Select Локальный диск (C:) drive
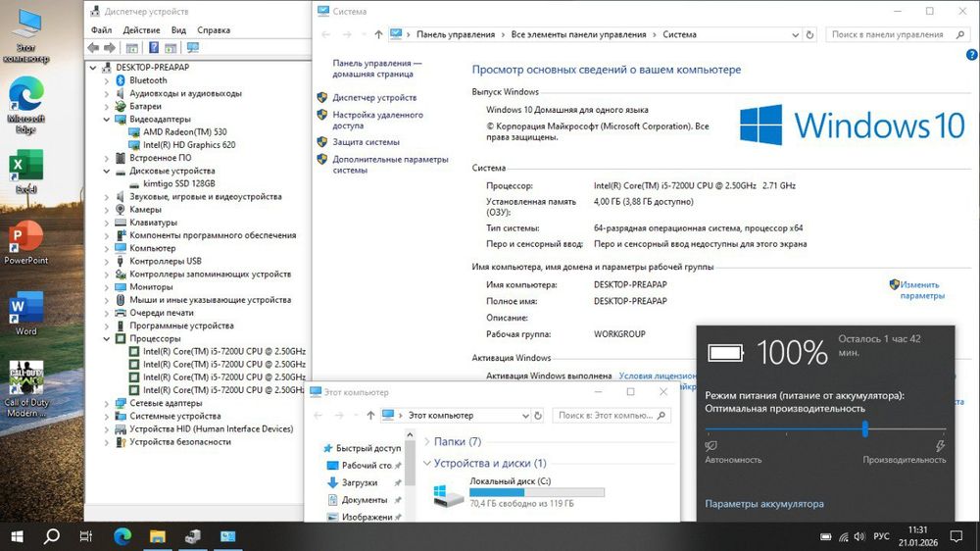The width and height of the screenshot is (980, 551). (518, 492)
